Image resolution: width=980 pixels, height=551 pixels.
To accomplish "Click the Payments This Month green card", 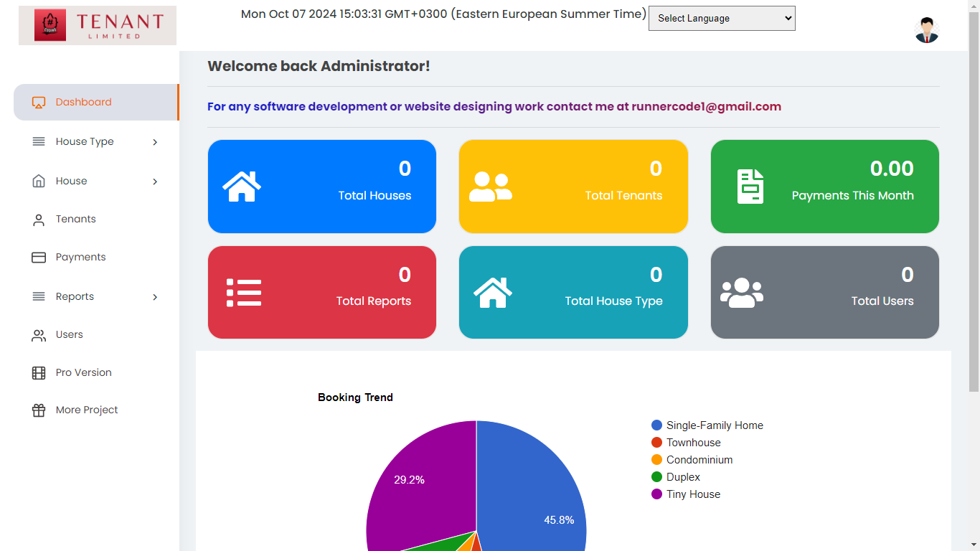I will click(x=824, y=187).
